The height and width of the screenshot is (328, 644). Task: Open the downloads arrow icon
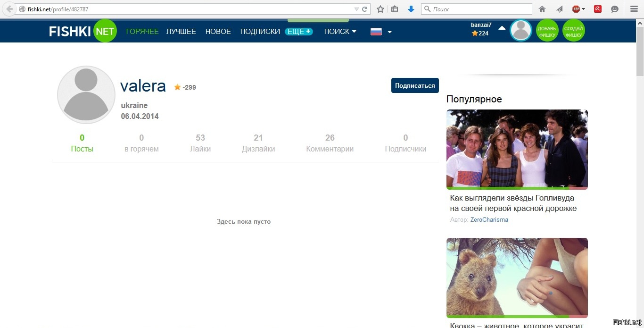tap(411, 9)
